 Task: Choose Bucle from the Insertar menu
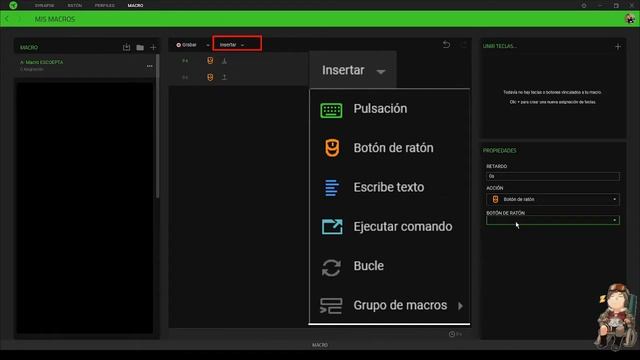coord(389,266)
